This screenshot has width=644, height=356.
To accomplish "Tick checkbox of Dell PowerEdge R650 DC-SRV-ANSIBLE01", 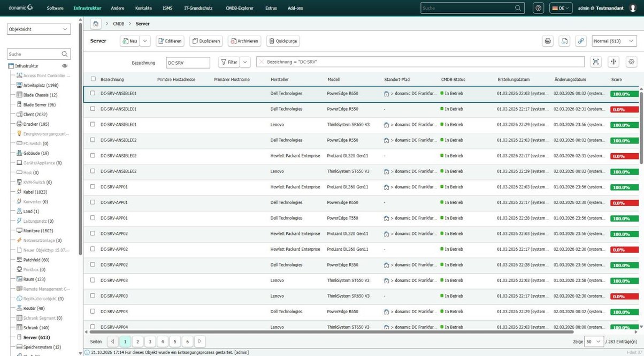I will [x=93, y=93].
